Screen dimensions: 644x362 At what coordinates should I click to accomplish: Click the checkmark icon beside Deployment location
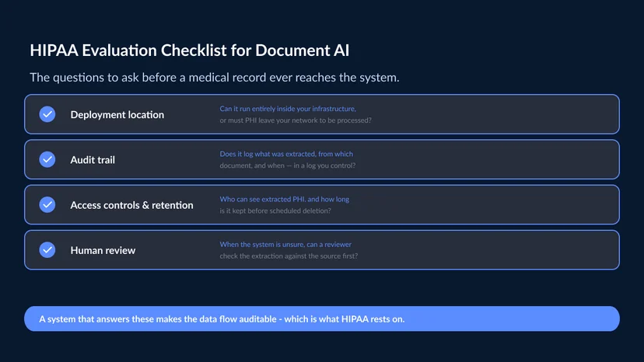[47, 114]
